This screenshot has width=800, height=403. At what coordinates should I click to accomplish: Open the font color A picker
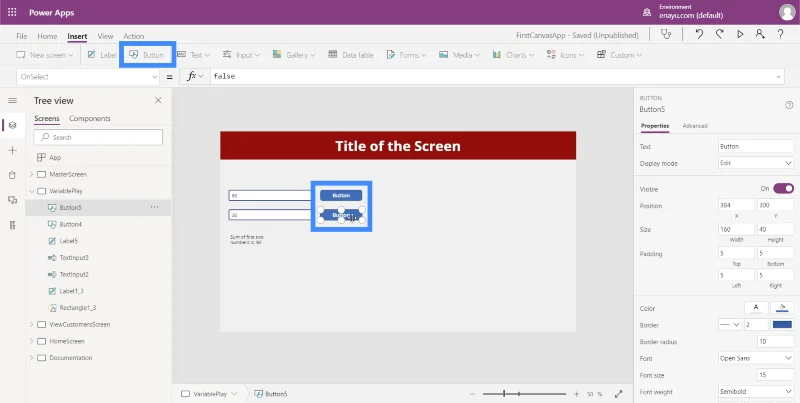click(x=756, y=308)
